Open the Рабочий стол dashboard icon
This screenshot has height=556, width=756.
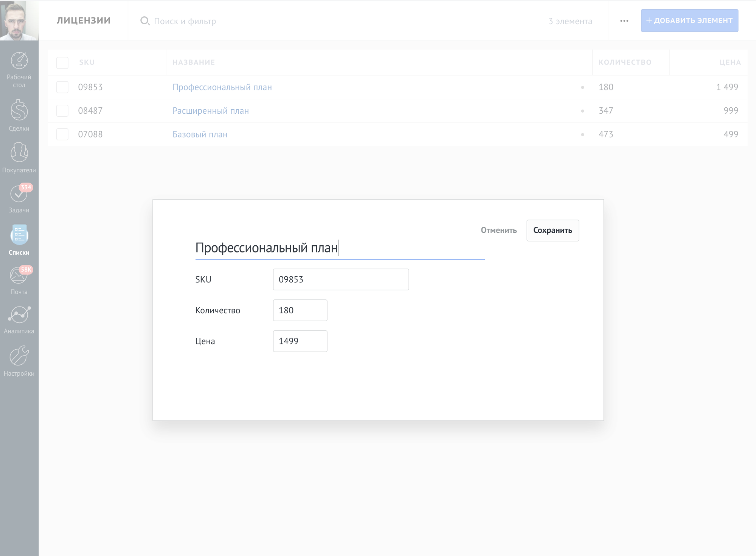19,61
